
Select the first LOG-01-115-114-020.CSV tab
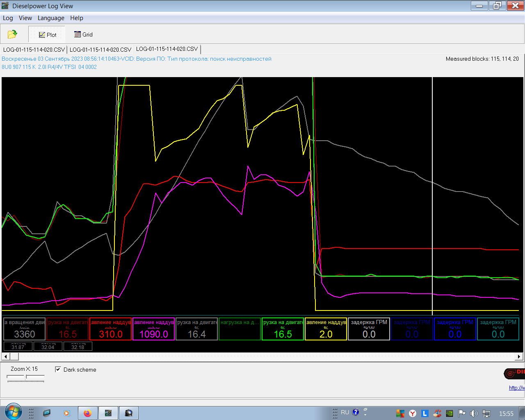34,50
